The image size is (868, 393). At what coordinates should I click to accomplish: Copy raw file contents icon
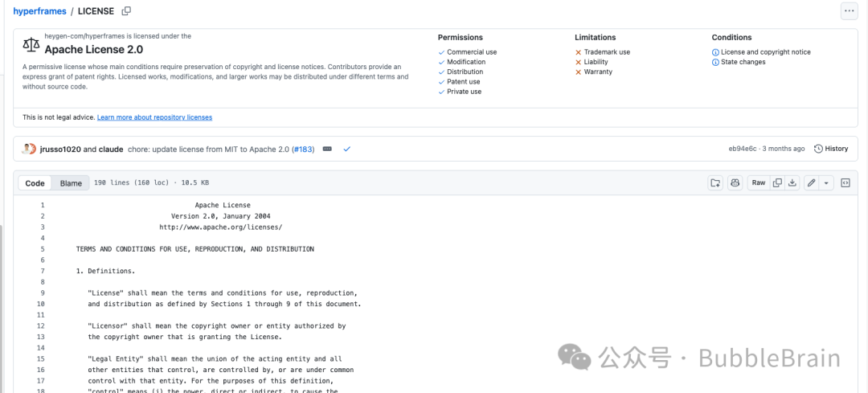coord(777,182)
